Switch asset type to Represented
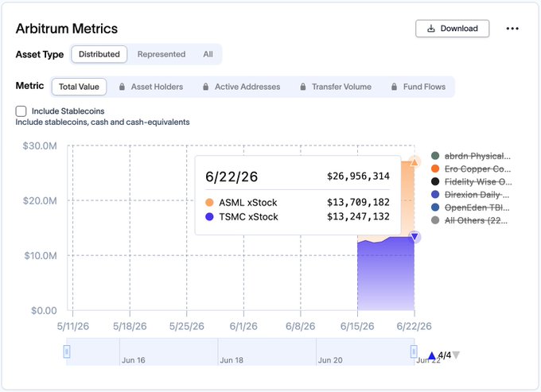 coord(162,54)
